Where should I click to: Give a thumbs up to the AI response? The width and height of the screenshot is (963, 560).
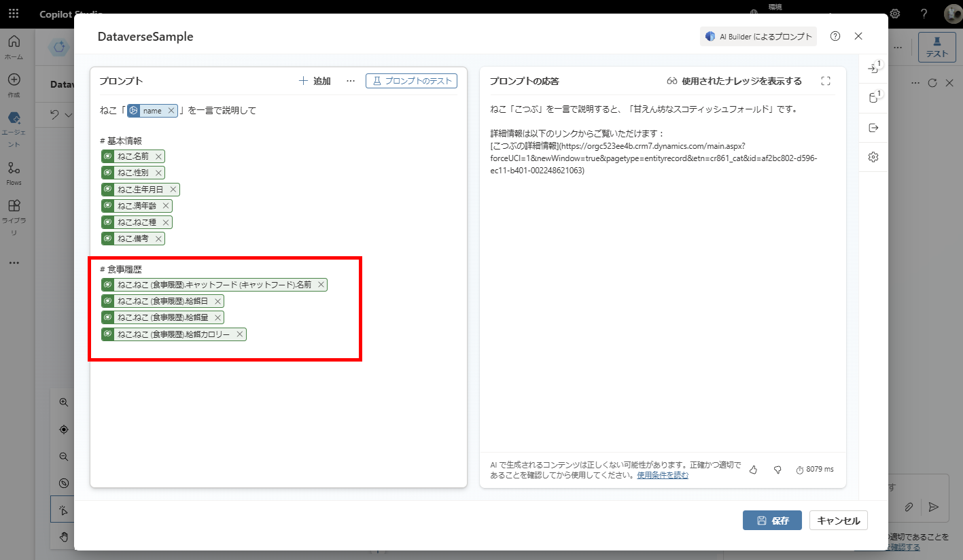point(753,469)
